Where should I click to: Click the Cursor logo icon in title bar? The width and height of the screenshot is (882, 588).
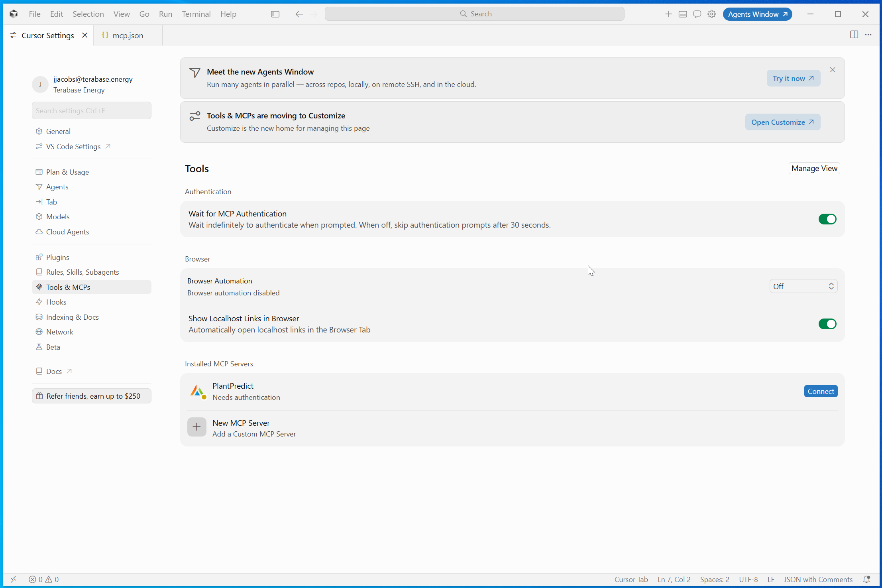(14, 14)
